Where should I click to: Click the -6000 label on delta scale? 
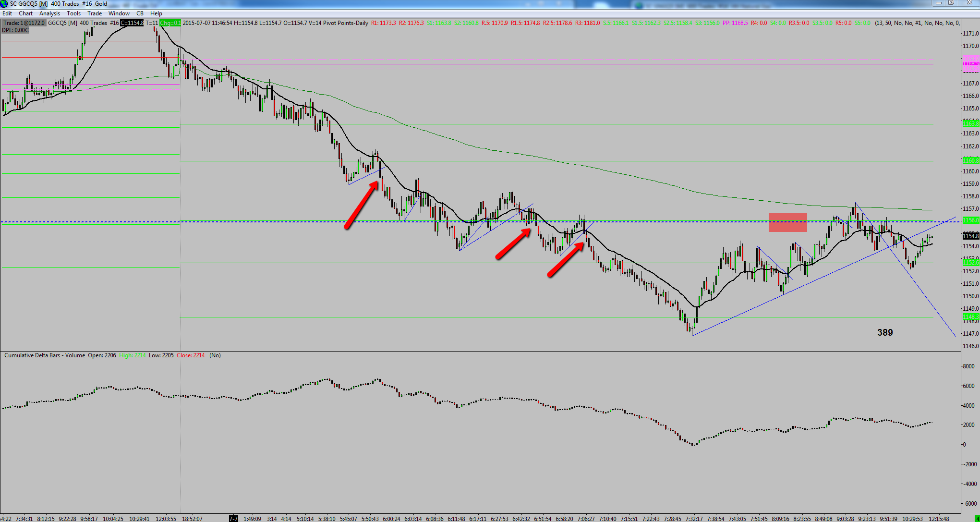click(969, 504)
